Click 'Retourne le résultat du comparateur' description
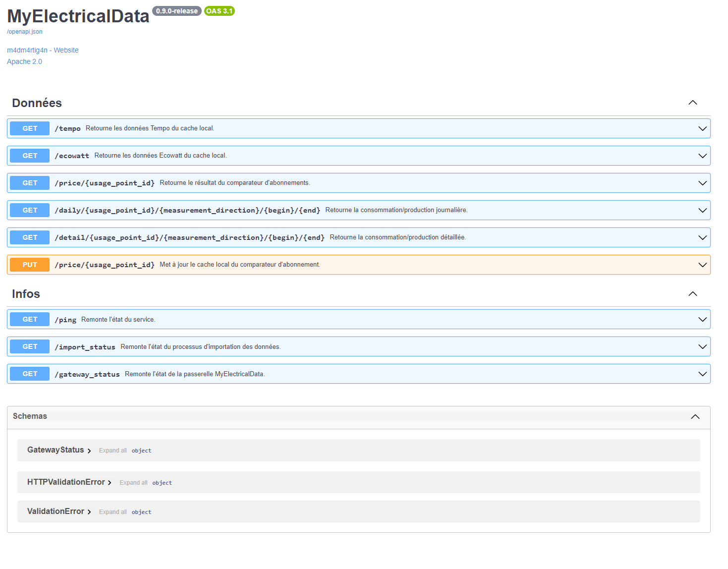The width and height of the screenshot is (728, 569). click(x=235, y=183)
